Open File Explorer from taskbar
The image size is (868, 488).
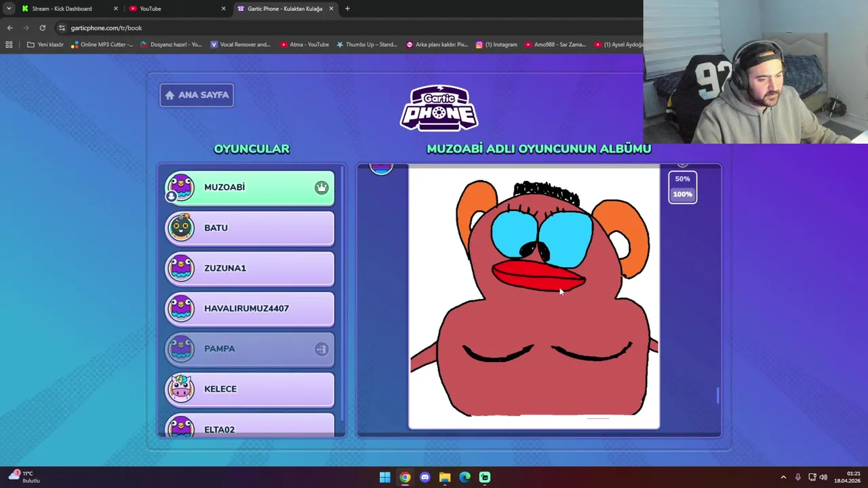tap(445, 477)
